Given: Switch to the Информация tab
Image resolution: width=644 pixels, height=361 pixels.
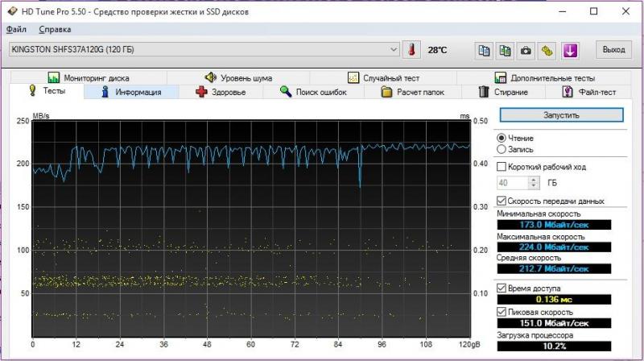Looking at the screenshot, I should (134, 92).
